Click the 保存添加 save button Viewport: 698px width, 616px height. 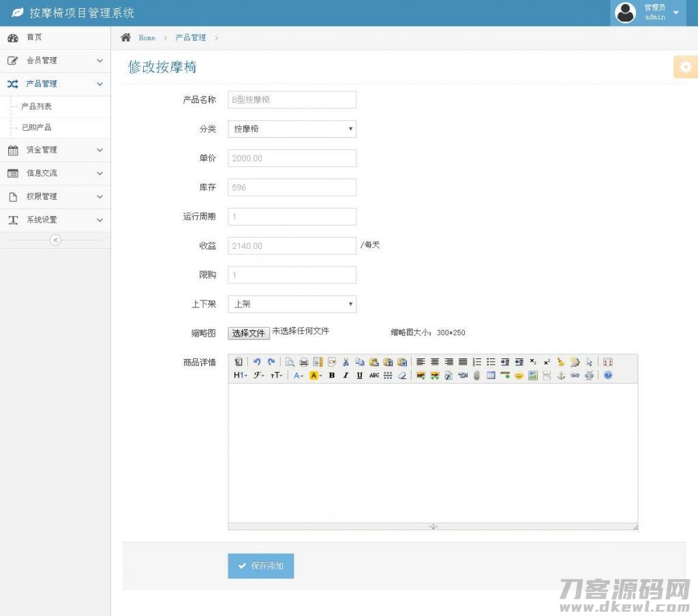[x=260, y=566]
